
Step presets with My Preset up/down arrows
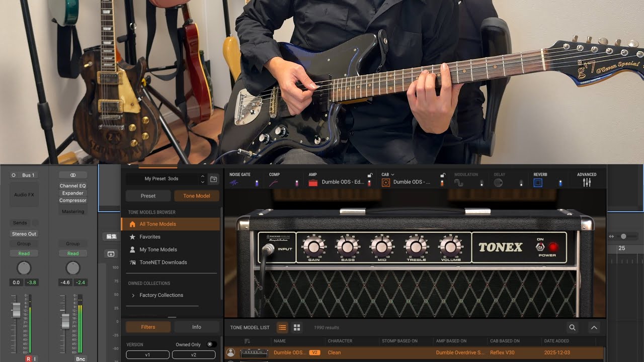pyautogui.click(x=203, y=178)
